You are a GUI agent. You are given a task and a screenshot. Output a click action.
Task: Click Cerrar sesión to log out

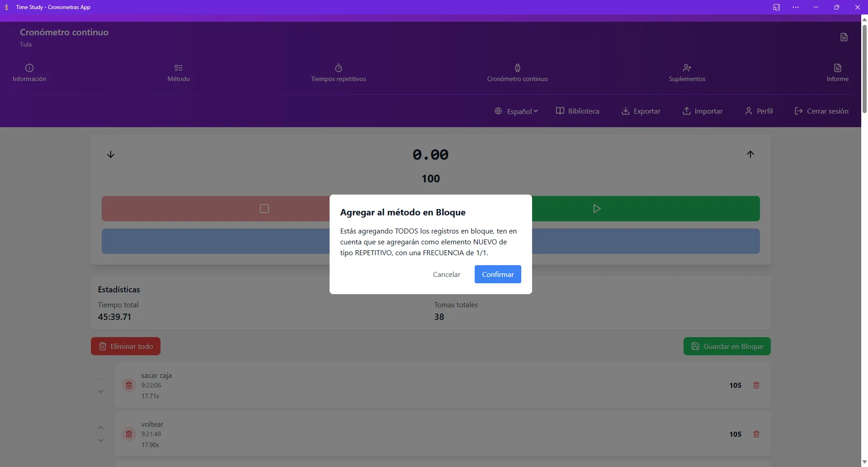click(821, 111)
